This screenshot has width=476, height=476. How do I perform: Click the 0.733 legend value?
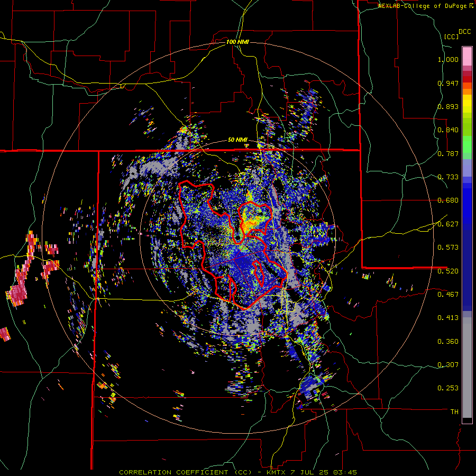point(448,177)
